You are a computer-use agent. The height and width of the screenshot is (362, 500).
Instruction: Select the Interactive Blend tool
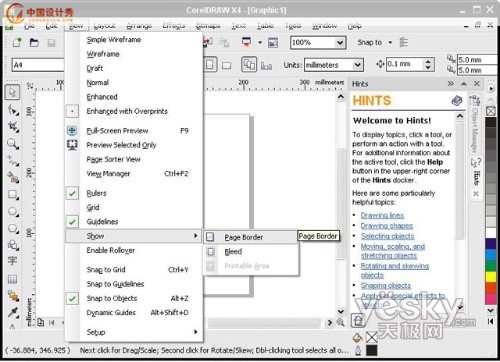[x=13, y=295]
